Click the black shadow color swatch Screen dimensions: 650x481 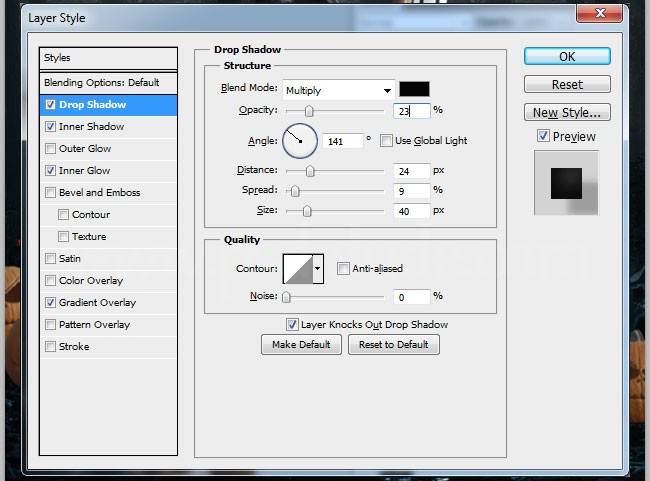click(x=414, y=89)
